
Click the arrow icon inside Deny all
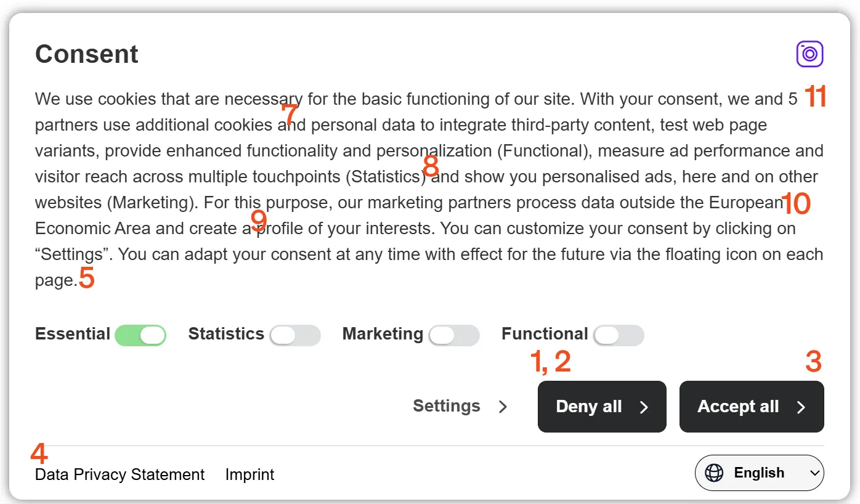644,407
